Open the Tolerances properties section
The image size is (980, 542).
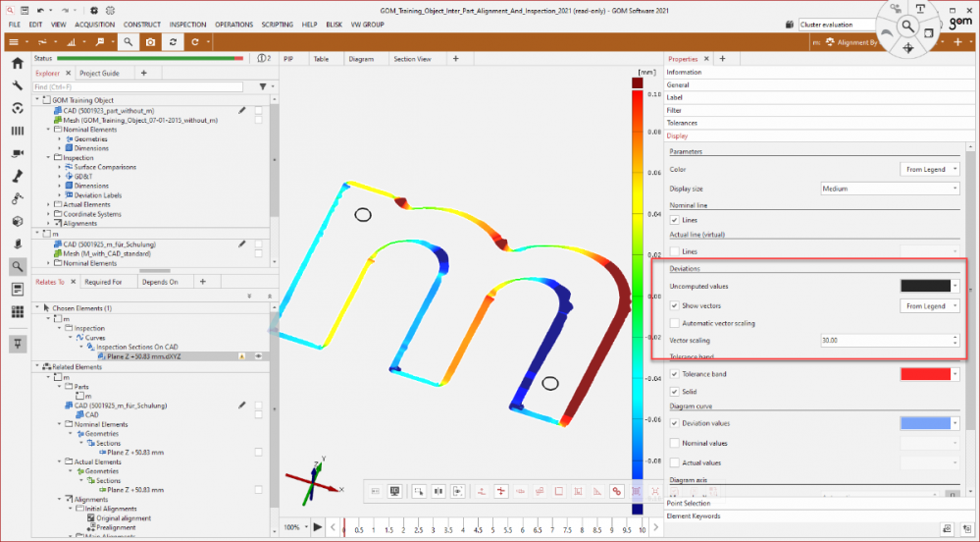[683, 123]
